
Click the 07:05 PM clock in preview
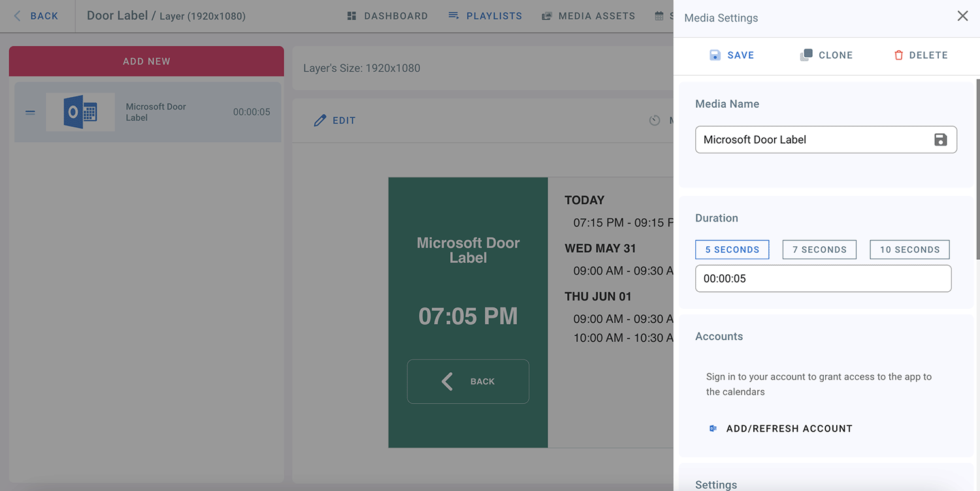468,316
